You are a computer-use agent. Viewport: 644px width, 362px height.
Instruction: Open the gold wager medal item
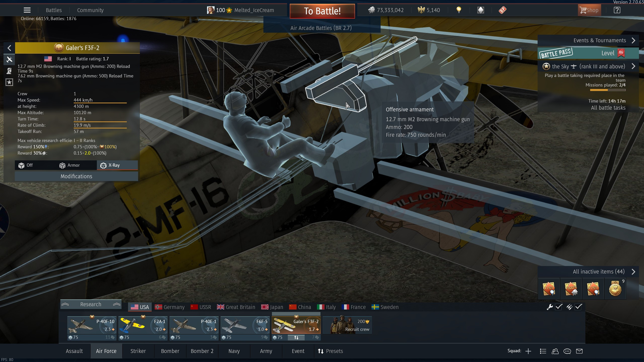point(615,289)
